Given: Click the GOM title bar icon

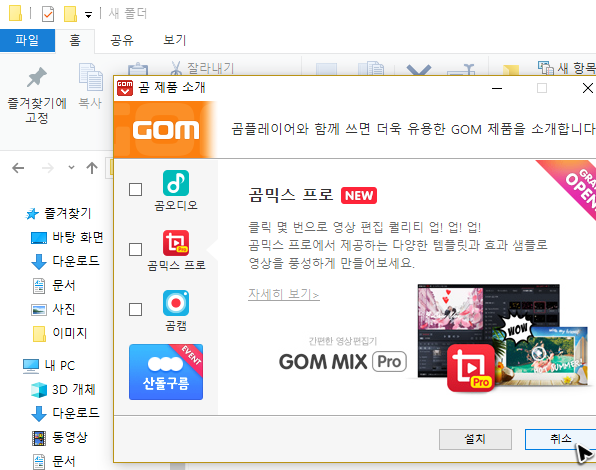Looking at the screenshot, I should click(x=125, y=88).
